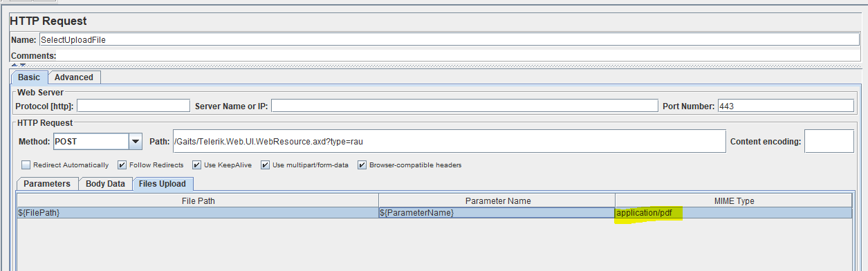Click the collapse arrows below Comments
This screenshot has width=868, height=271.
[x=19, y=65]
